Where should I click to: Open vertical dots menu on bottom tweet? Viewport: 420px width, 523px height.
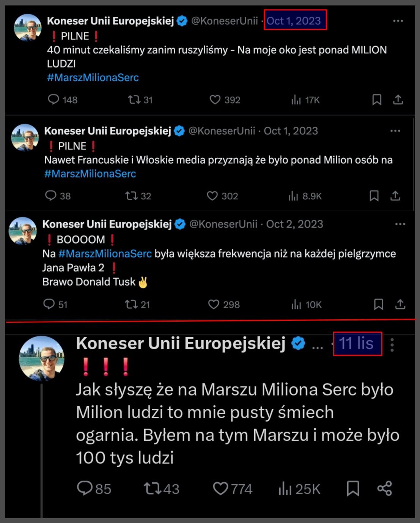point(392,345)
